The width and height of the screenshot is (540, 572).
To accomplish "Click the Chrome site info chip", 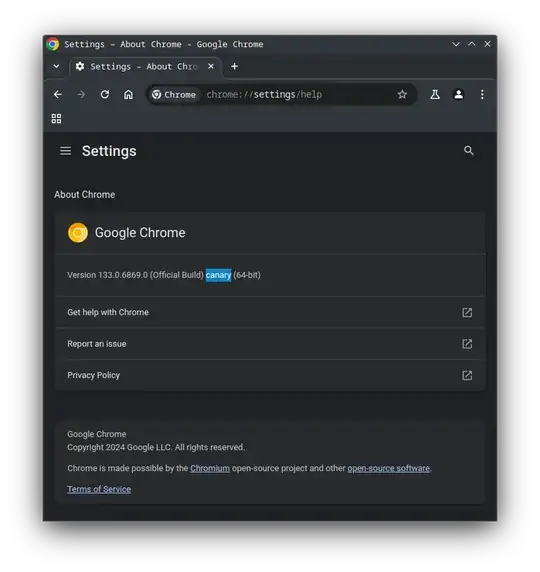I will pos(174,95).
